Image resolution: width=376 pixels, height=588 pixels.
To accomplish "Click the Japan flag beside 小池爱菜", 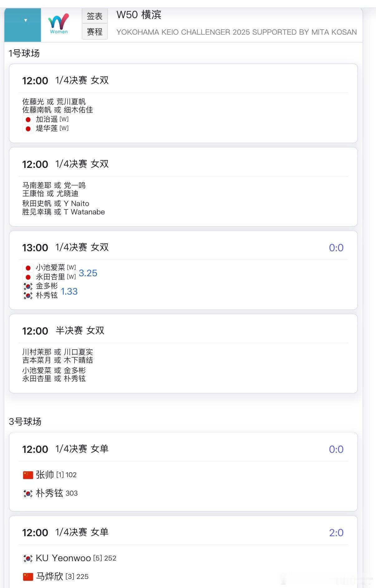I will [x=28, y=268].
